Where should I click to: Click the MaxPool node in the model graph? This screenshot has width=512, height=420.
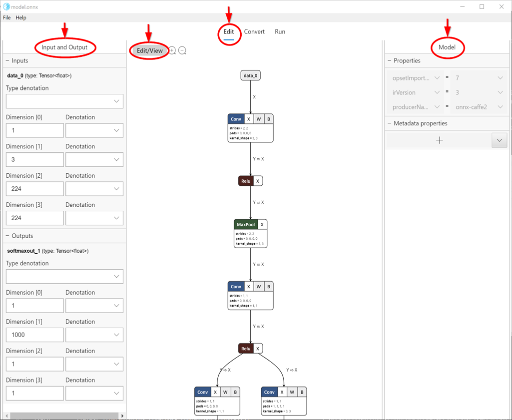click(246, 224)
